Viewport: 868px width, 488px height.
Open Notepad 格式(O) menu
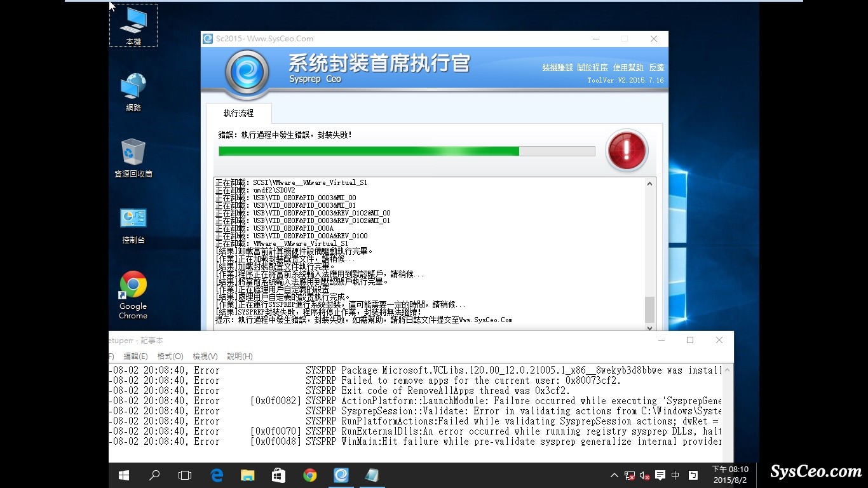pyautogui.click(x=170, y=356)
